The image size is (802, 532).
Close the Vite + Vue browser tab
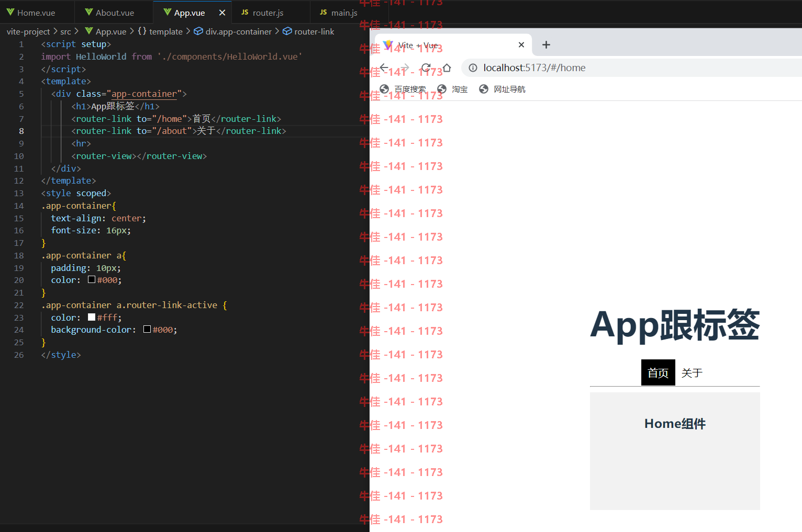521,45
